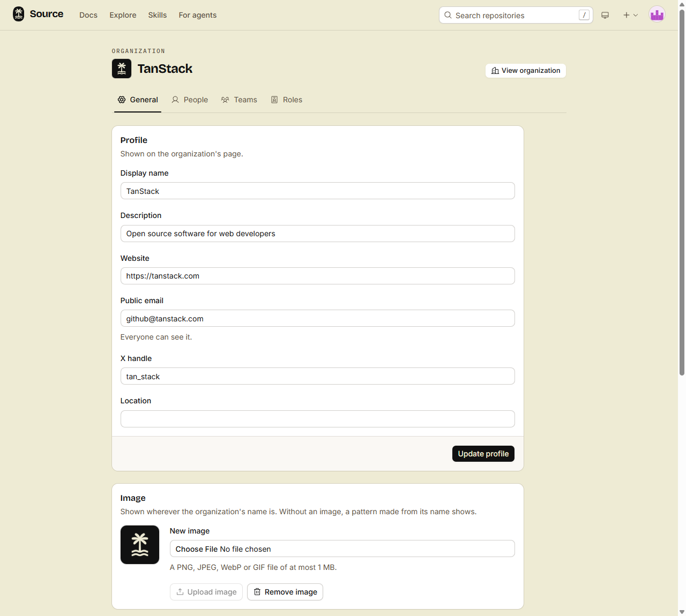The image size is (686, 616).
Task: Focus the Search repositories field
Action: (x=516, y=15)
